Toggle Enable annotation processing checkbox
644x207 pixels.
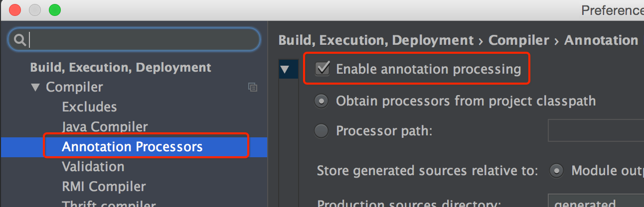[322, 69]
